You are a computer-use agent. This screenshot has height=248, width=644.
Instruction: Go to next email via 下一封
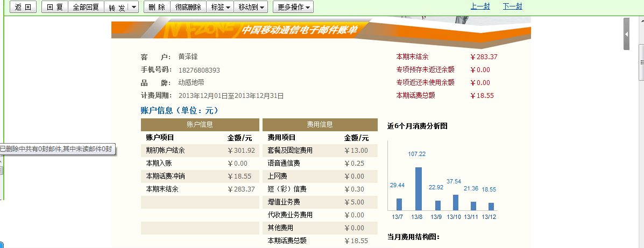coord(512,6)
